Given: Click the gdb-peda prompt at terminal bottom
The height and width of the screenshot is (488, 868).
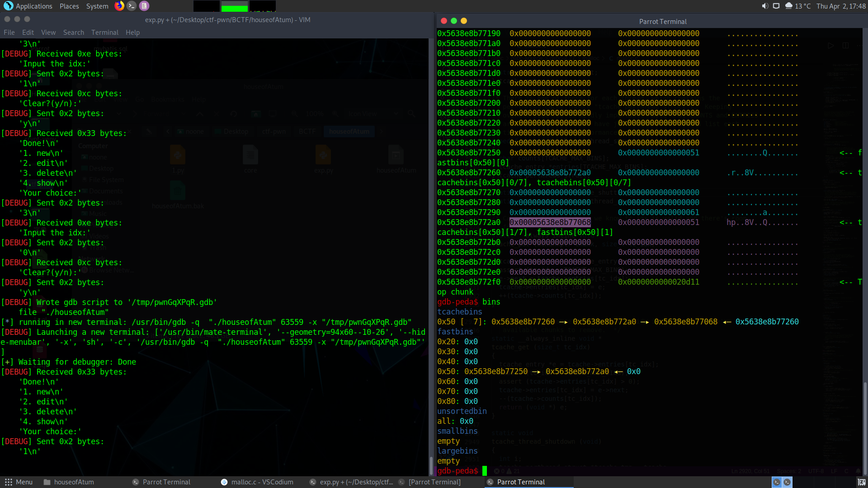Looking at the screenshot, I should [x=458, y=471].
